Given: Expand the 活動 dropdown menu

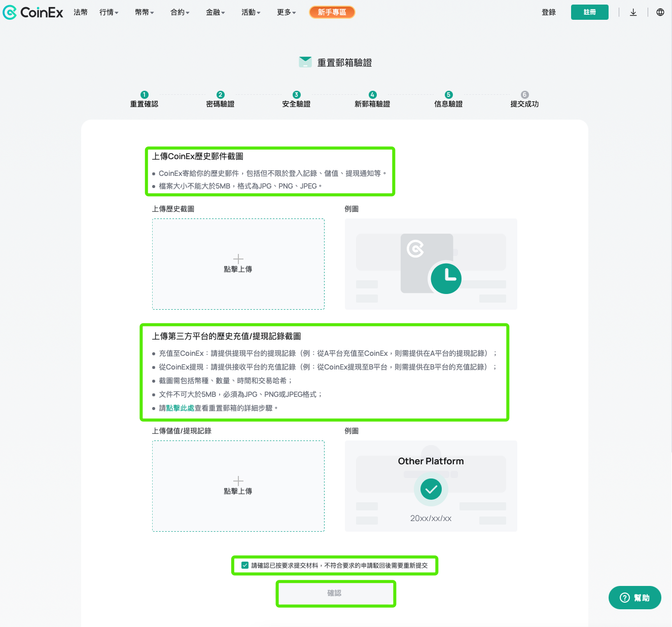Looking at the screenshot, I should tap(251, 12).
